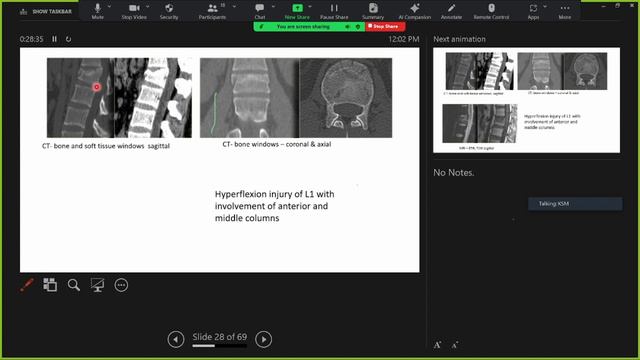Click the slide progress bar under slide counter
The height and width of the screenshot is (360, 640).
tap(220, 346)
